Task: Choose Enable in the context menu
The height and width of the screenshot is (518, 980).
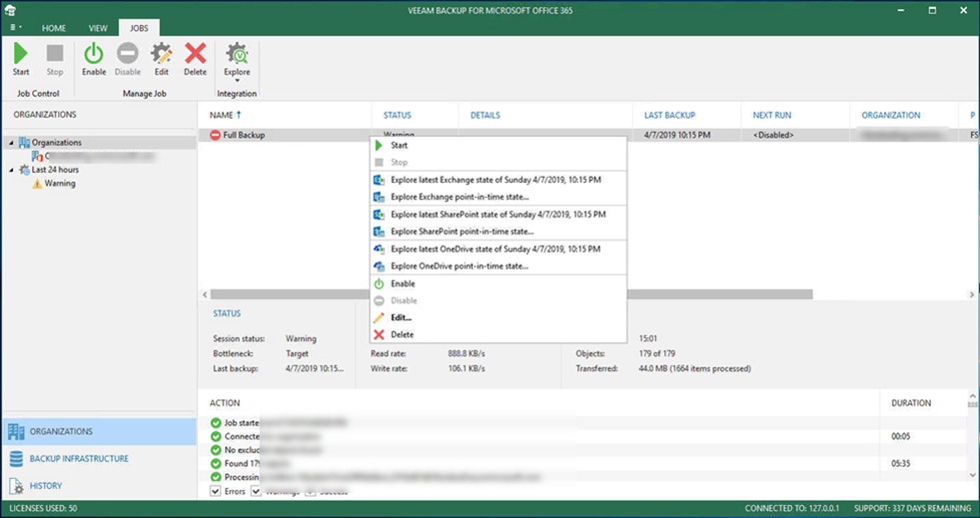Action: (498, 284)
